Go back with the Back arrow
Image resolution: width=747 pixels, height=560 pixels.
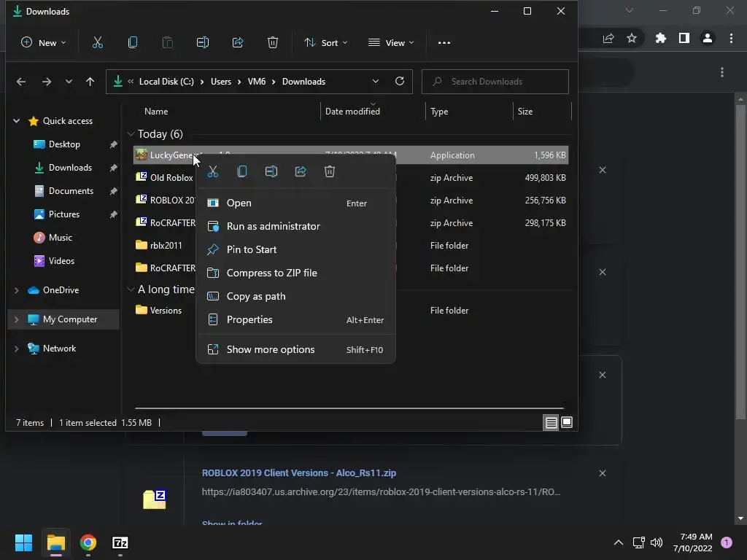[21, 82]
